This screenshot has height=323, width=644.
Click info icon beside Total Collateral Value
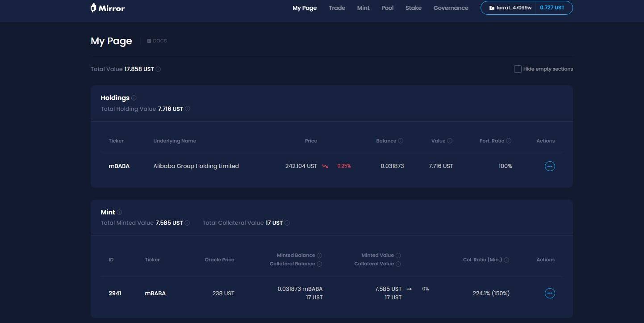pyautogui.click(x=287, y=223)
